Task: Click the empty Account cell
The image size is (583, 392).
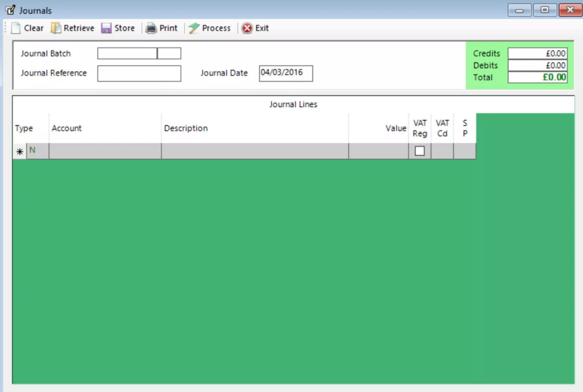Action: [105, 151]
